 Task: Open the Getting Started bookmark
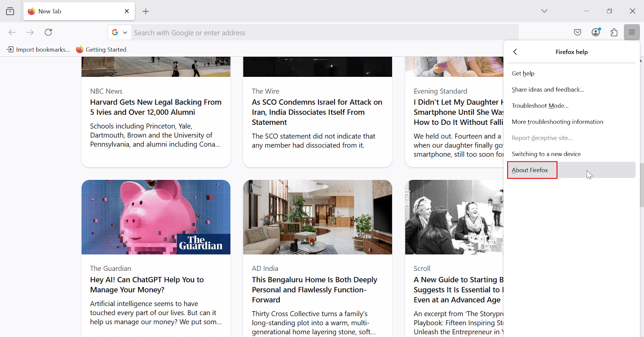point(101,50)
